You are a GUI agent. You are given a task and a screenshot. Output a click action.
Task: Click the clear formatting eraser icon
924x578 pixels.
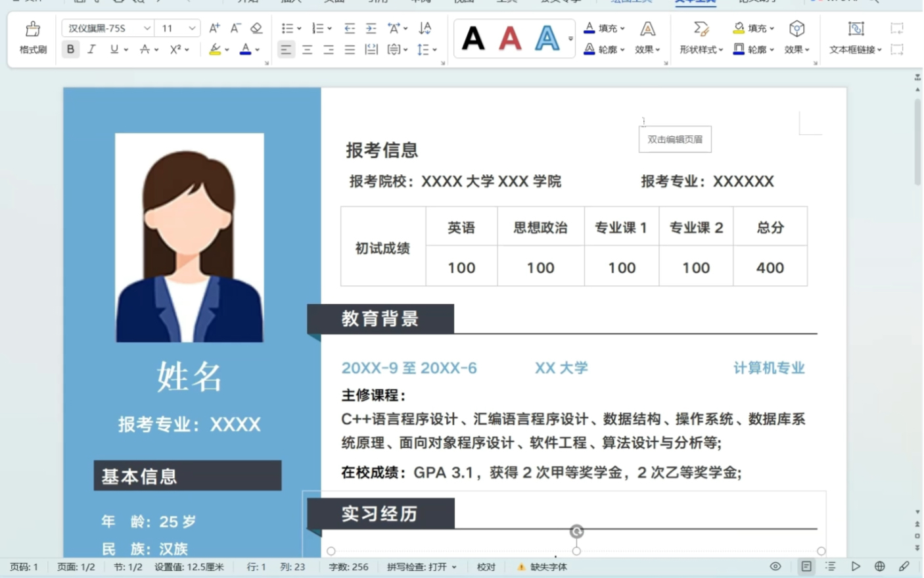256,28
